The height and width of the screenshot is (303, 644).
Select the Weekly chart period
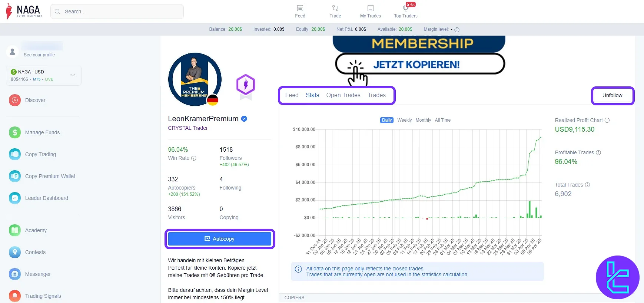[404, 120]
